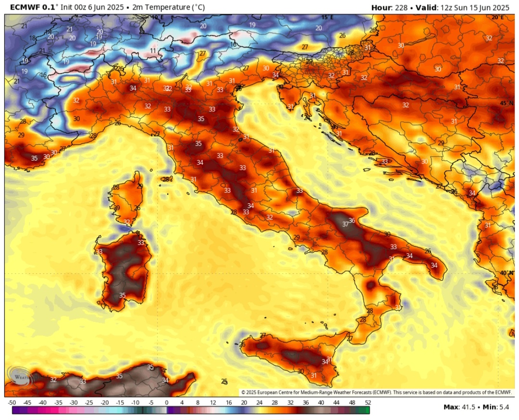Click the "10°E" longitude label
519x420 pixels.
tap(158, 17)
